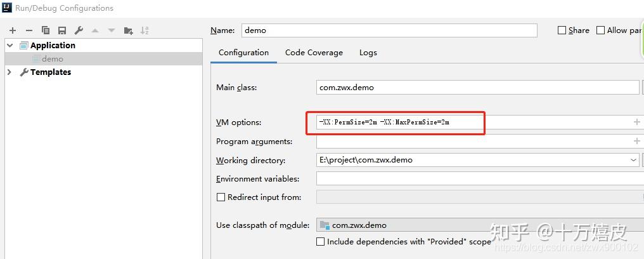Copy the selected configuration
Screen dimensions: 644x259
pos(46,30)
